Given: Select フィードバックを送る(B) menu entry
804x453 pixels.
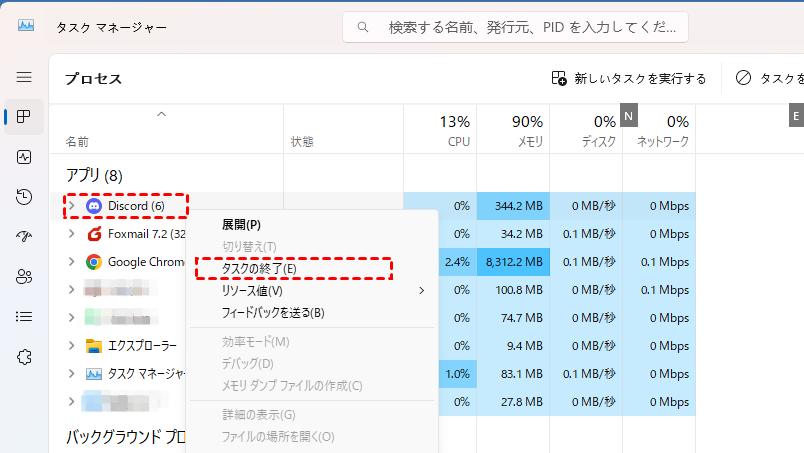Looking at the screenshot, I should tap(273, 313).
